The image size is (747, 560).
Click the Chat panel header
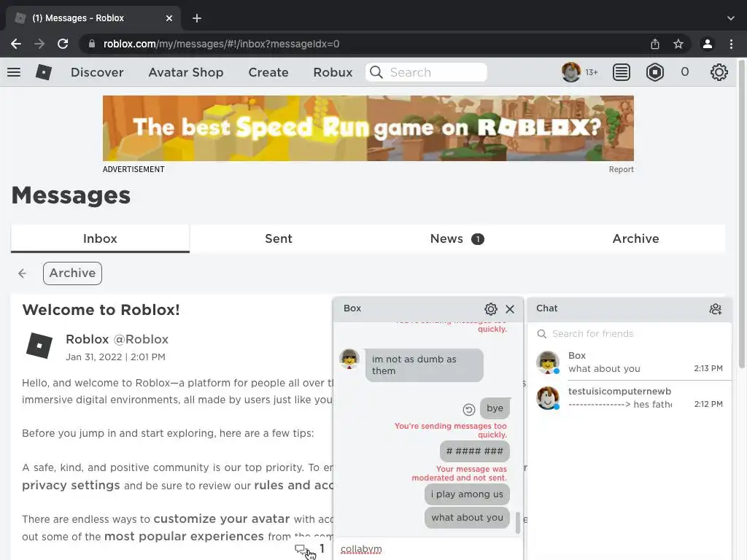coord(630,308)
